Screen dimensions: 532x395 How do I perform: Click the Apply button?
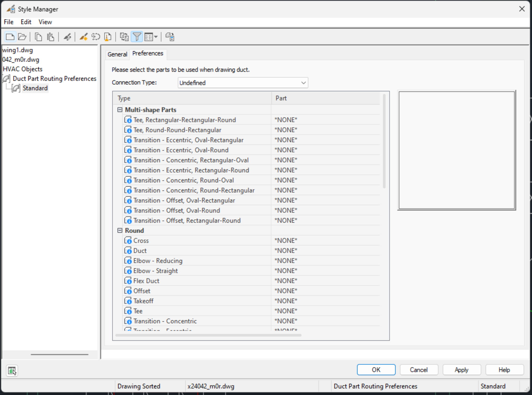point(461,370)
